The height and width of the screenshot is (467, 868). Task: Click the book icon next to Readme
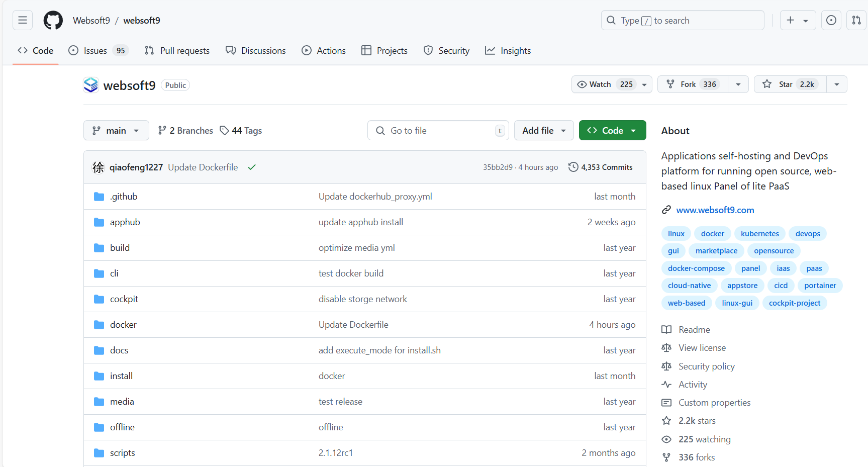point(666,330)
